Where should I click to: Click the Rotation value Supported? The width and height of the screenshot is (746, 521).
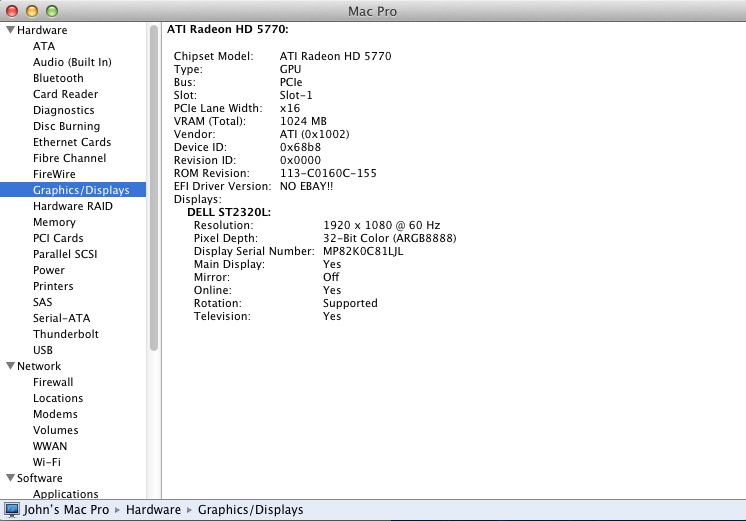tap(350, 303)
